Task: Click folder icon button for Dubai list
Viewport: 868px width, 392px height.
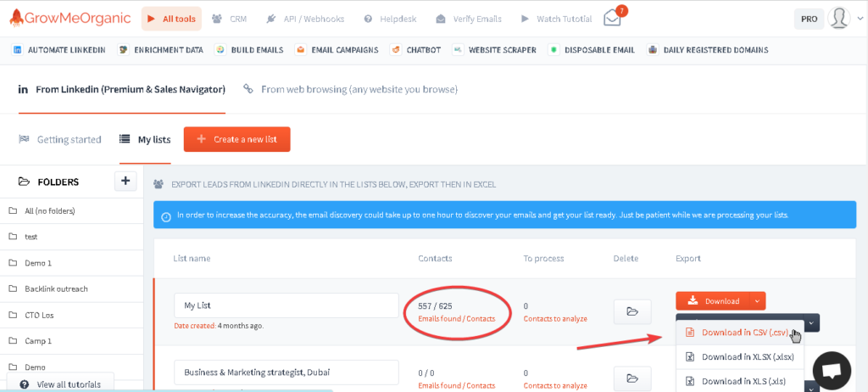Action: [632, 378]
